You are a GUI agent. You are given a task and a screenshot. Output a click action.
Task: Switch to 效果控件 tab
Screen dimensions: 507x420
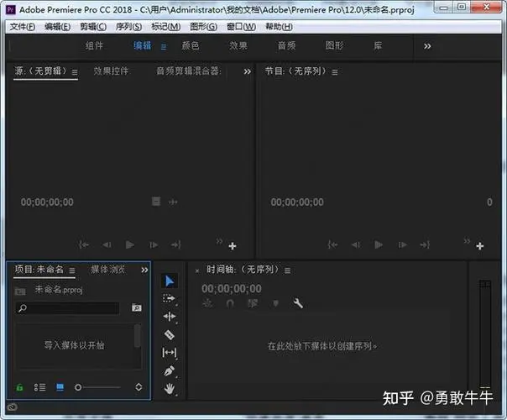111,71
